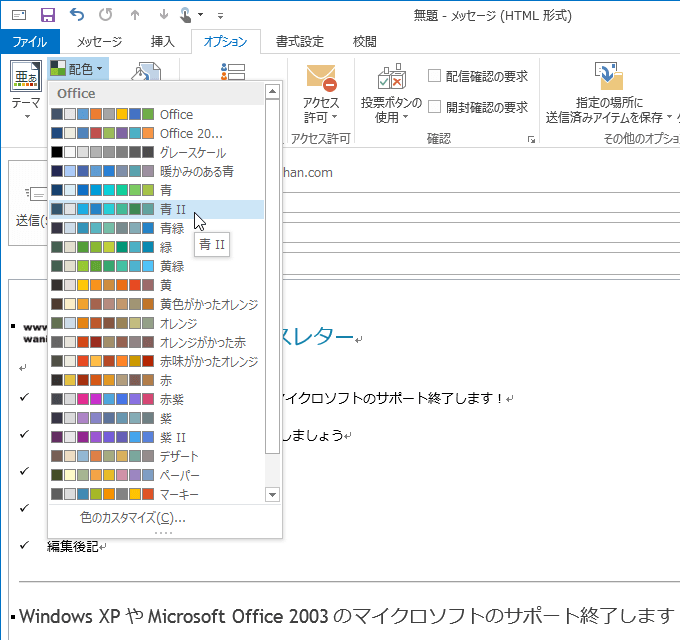Choose the マーキー color scheme
This screenshot has width=680, height=640.
[x=157, y=494]
